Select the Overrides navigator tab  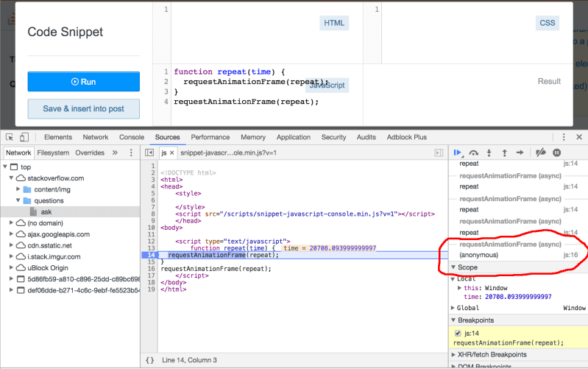[x=90, y=152]
